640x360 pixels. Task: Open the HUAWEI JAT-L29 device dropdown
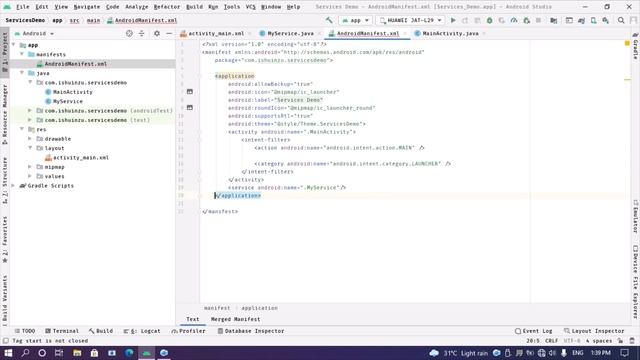[x=410, y=20]
